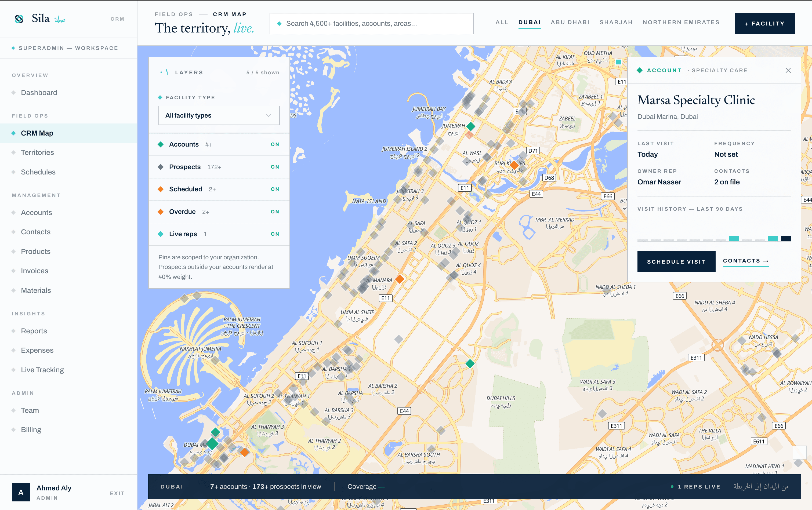Image resolution: width=812 pixels, height=510 pixels.
Task: Click the user avatar A
Action: pos(21,492)
